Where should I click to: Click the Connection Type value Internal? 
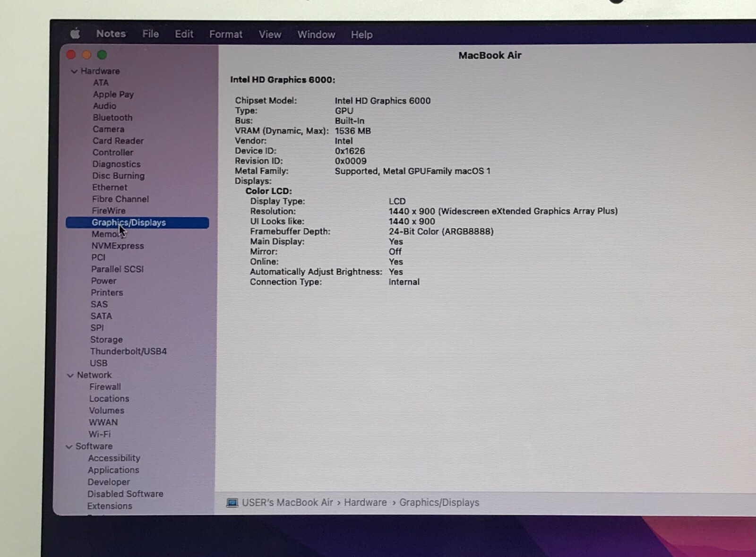pos(404,282)
